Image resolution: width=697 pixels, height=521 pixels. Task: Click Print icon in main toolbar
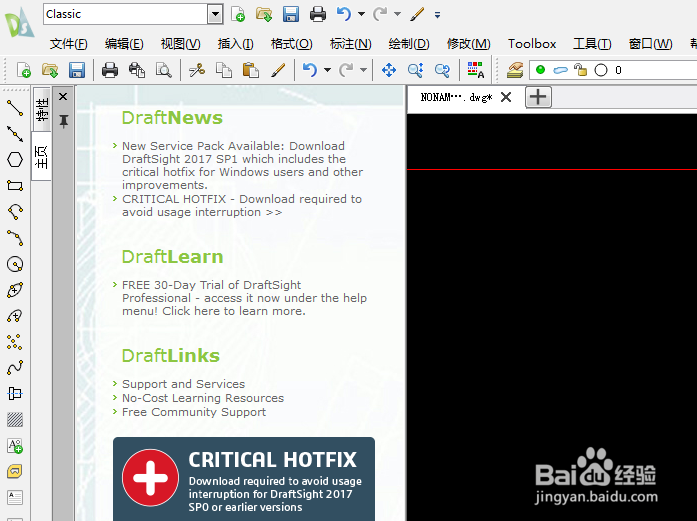tap(110, 70)
